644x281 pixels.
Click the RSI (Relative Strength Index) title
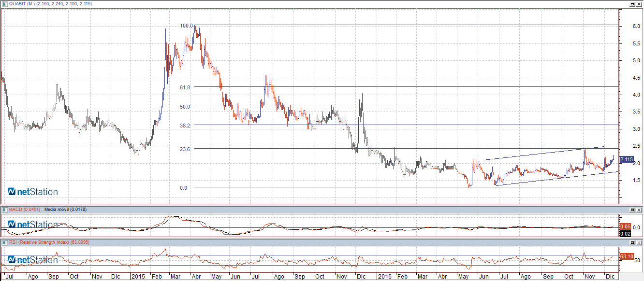pyautogui.click(x=39, y=242)
